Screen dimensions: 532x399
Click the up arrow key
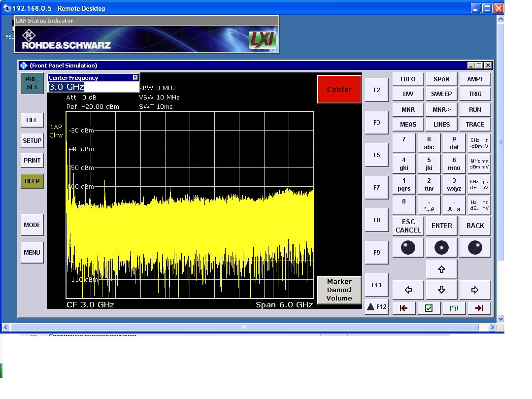(441, 269)
